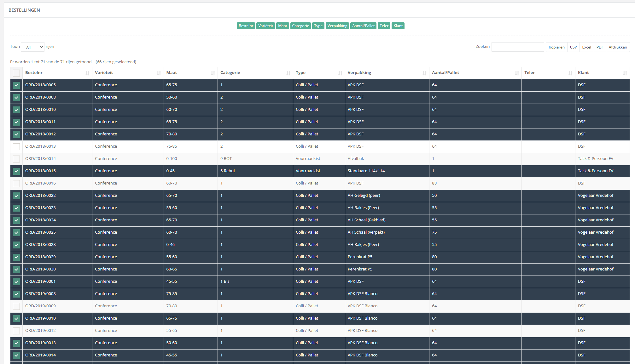Toggle Teler column visibility button
635x364 pixels.
point(384,26)
